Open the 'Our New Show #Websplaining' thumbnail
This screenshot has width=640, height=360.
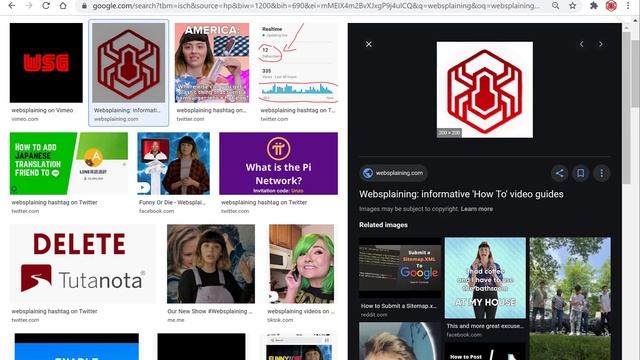(x=211, y=264)
